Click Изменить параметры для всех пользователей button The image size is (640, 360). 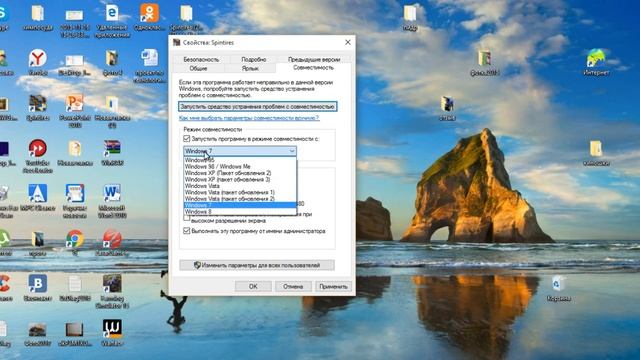(257, 265)
